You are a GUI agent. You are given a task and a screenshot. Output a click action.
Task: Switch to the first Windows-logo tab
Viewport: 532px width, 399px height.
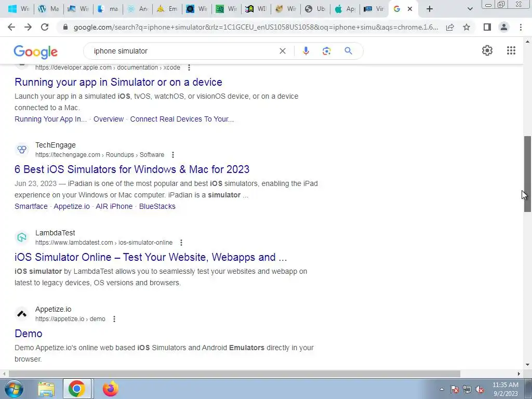(x=18, y=9)
